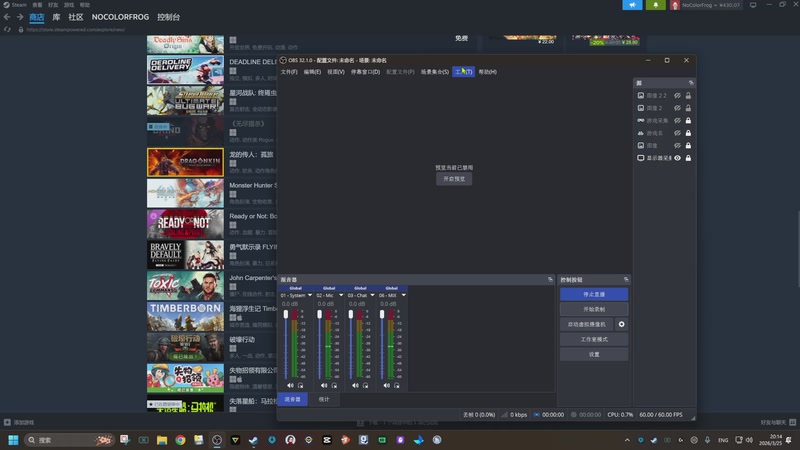Adjust the 02 - Mic volume fader
This screenshot has height=450, width=800.
pos(319,314)
